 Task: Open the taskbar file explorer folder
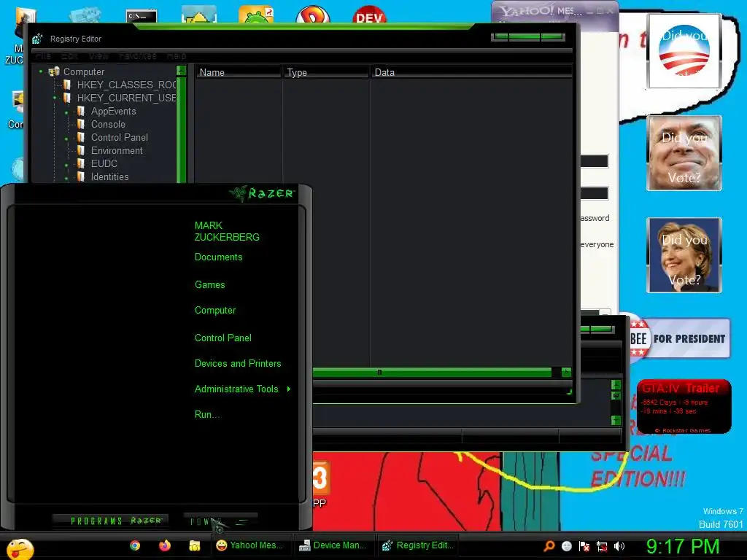(194, 545)
